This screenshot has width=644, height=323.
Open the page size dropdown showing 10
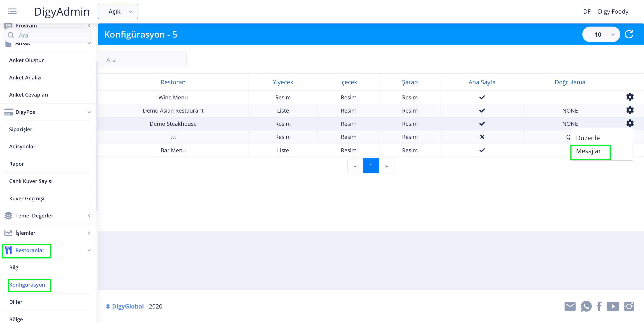[x=601, y=34]
